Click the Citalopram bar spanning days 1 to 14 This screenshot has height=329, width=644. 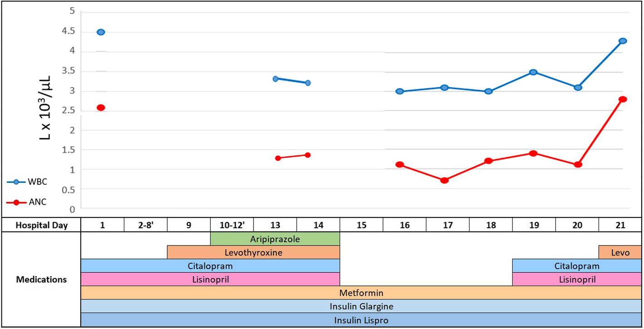pos(210,266)
